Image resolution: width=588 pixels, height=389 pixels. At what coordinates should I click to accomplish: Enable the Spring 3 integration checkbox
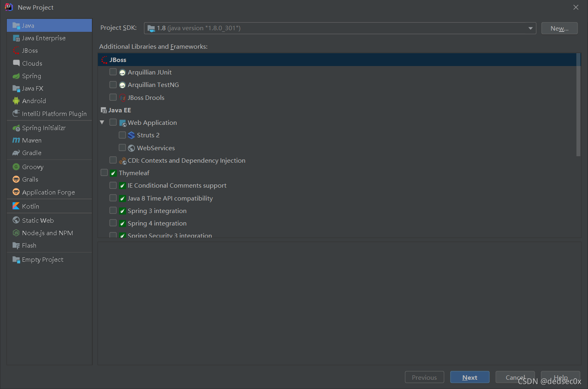point(113,210)
